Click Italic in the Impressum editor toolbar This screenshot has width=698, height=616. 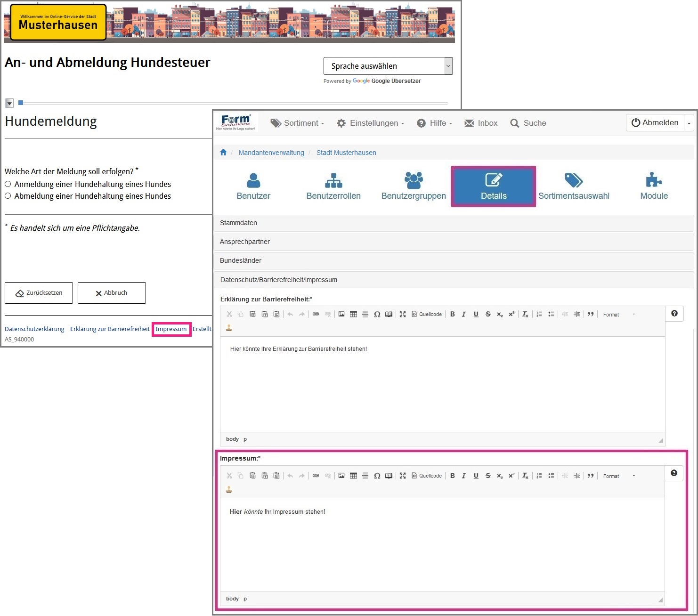pyautogui.click(x=464, y=476)
